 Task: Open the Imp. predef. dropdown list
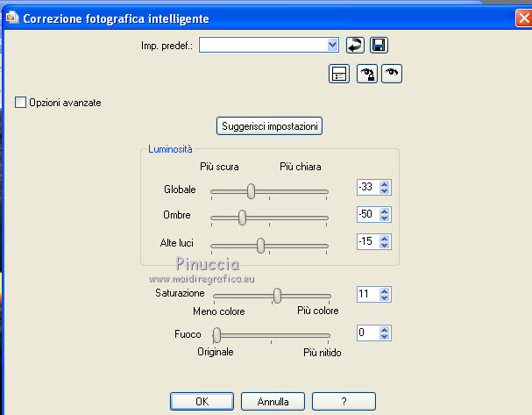pyautogui.click(x=332, y=44)
